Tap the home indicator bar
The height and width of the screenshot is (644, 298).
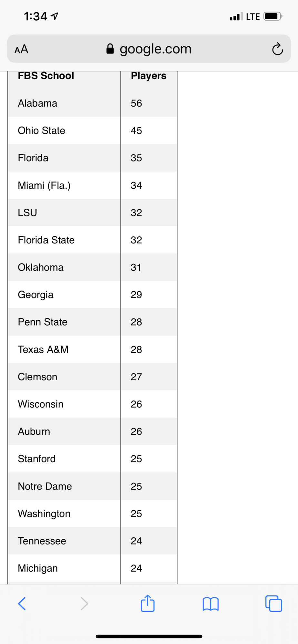coord(149,636)
